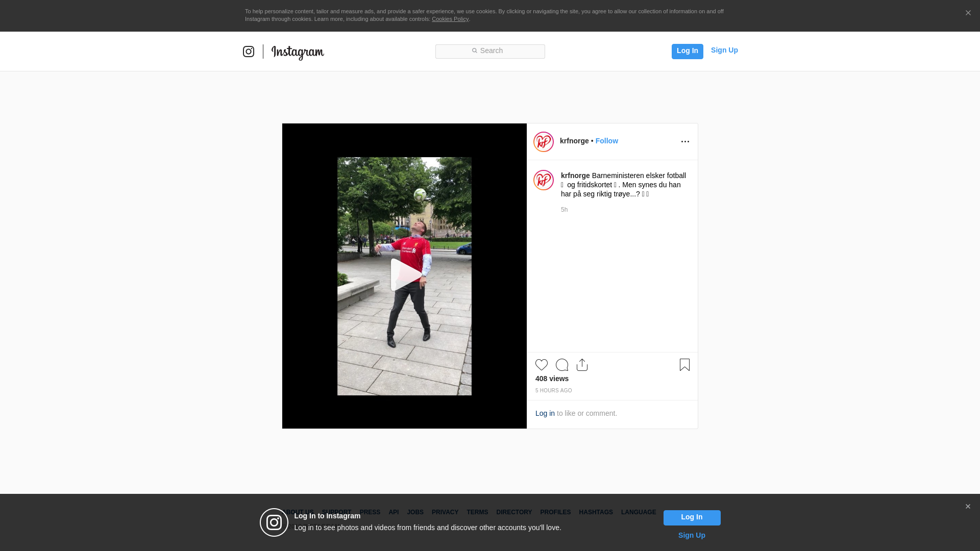Open API footer link

coord(394,512)
